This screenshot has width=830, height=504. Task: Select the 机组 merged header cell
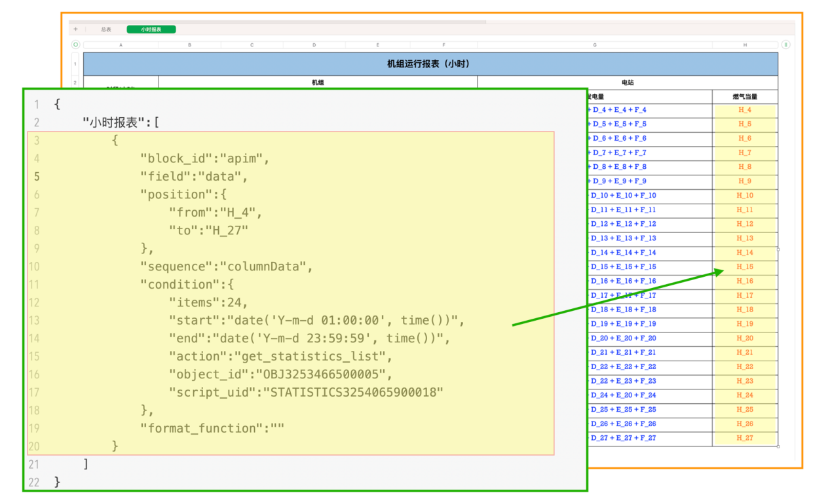[318, 82]
